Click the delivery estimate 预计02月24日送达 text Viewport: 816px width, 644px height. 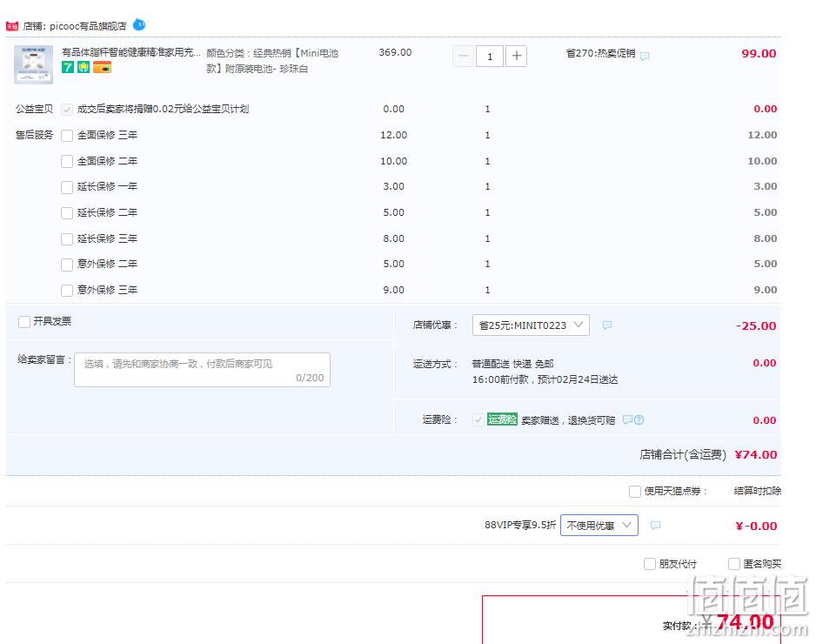click(578, 379)
